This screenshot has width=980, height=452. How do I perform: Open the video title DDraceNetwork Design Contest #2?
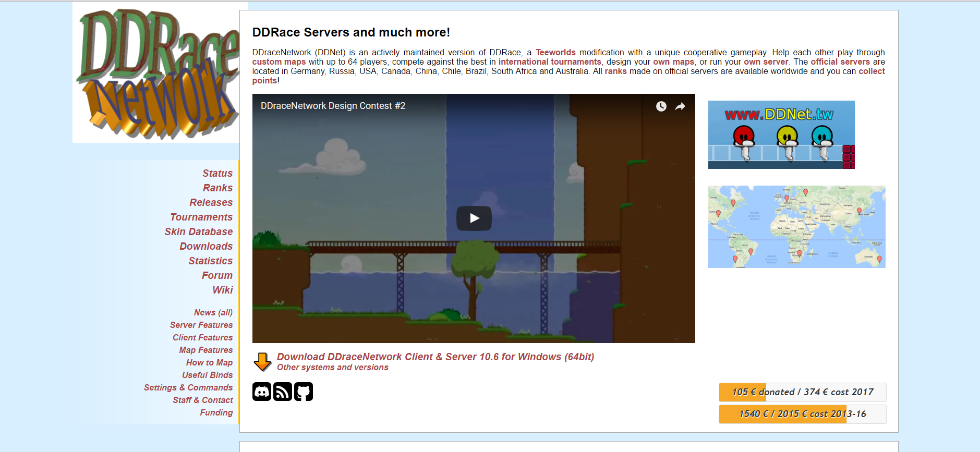[333, 106]
